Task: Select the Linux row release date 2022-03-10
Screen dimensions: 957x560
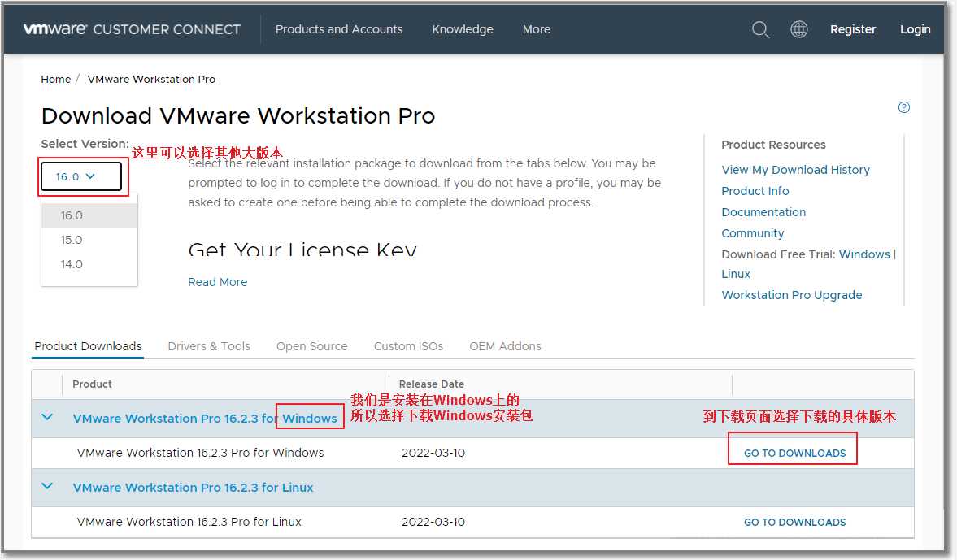Action: coord(433,522)
